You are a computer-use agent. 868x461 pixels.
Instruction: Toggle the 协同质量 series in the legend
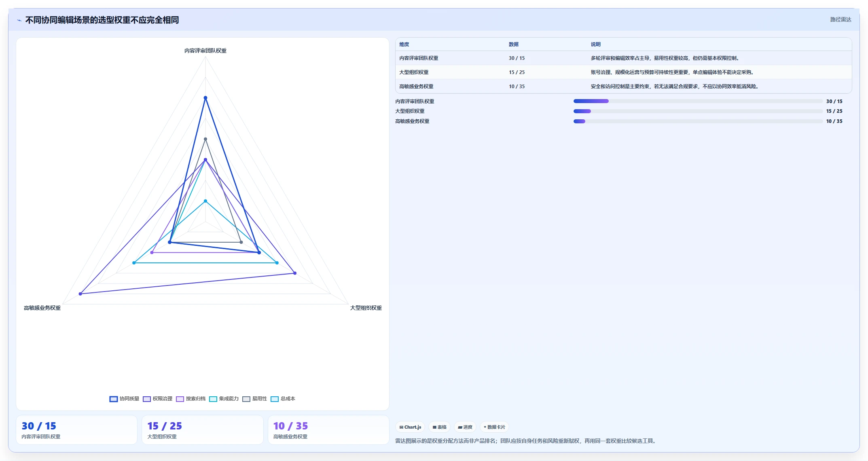pos(124,399)
